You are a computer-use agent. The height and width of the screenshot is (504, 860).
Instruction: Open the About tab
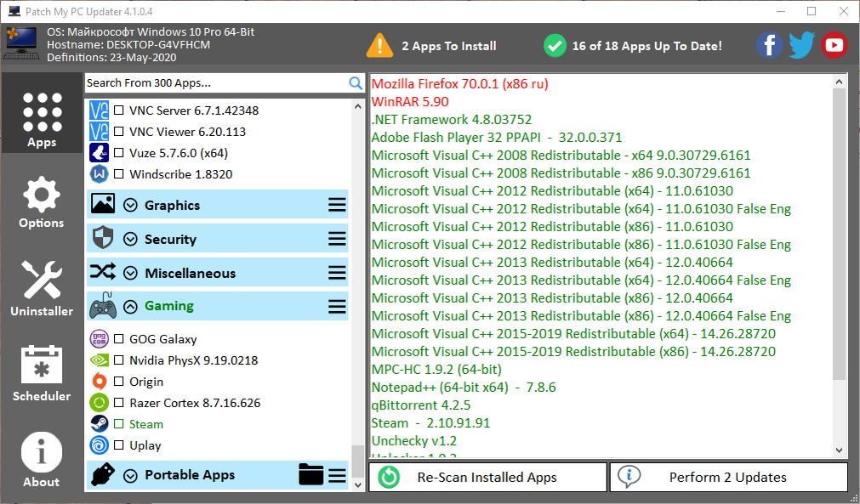click(x=42, y=459)
